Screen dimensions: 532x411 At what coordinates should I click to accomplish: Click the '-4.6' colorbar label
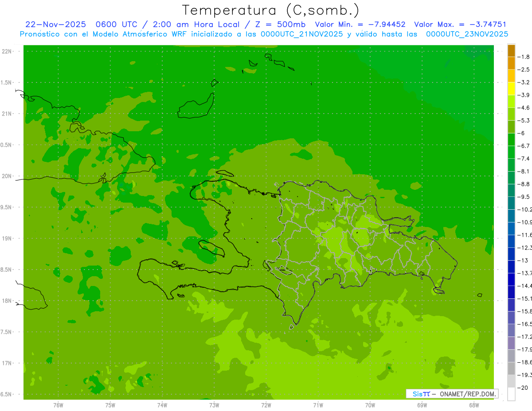coord(524,108)
